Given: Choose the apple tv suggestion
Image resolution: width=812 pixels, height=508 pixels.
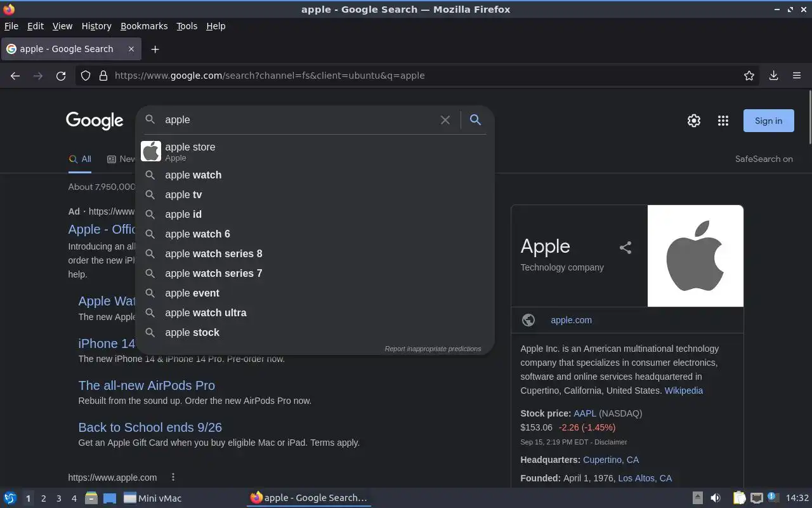Looking at the screenshot, I should click(x=315, y=194).
